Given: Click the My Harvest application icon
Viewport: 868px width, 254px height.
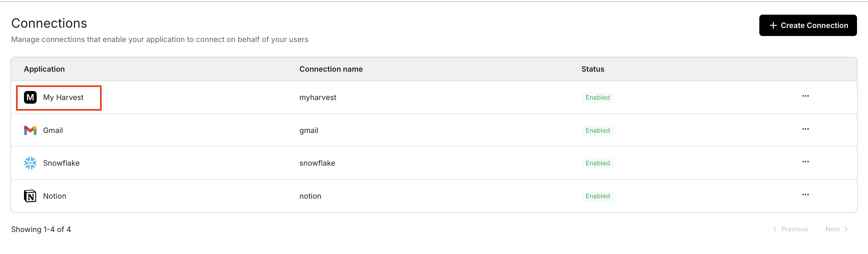Looking at the screenshot, I should pyautogui.click(x=30, y=98).
